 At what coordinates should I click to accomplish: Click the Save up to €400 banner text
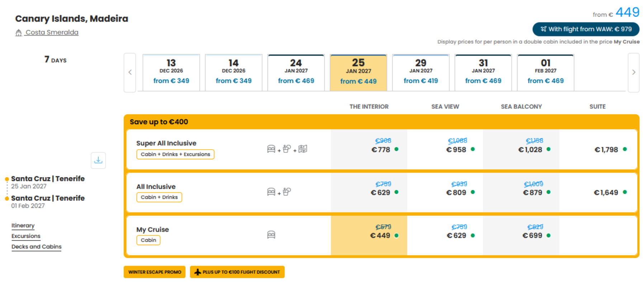159,122
